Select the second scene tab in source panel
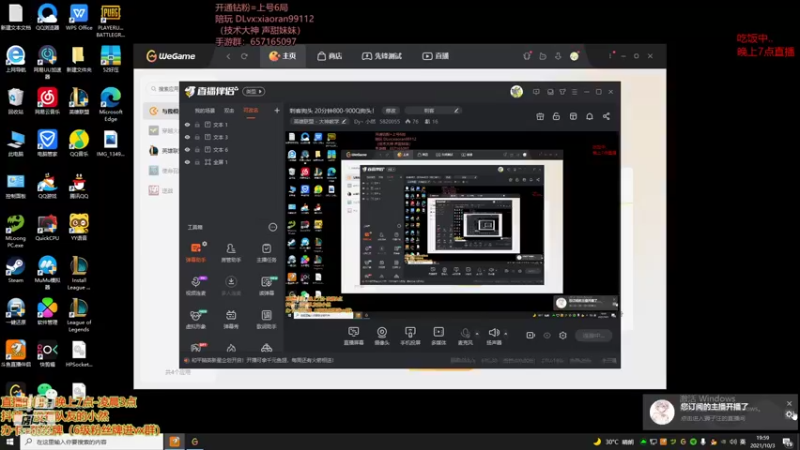 229,111
